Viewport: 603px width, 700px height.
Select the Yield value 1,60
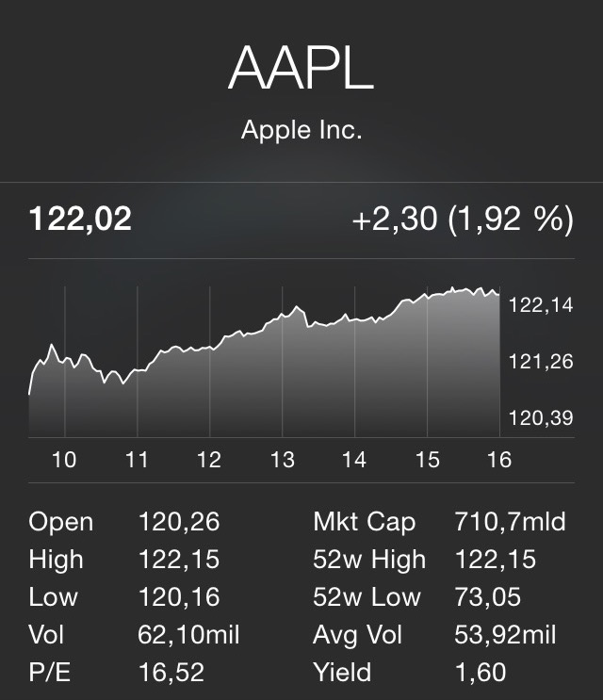[x=480, y=673]
